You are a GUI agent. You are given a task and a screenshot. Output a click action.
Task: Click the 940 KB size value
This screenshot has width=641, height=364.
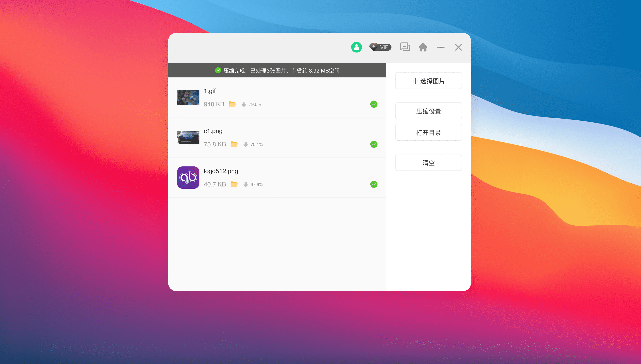click(x=214, y=104)
